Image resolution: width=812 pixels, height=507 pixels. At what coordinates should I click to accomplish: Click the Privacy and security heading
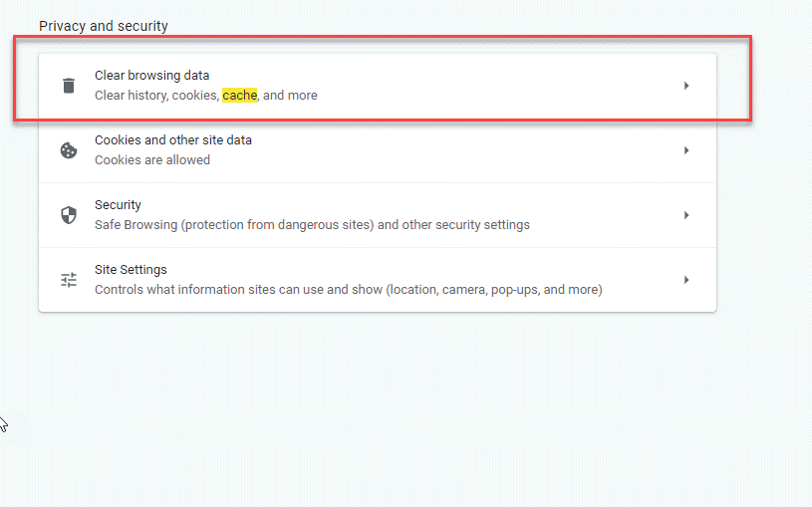coord(104,26)
